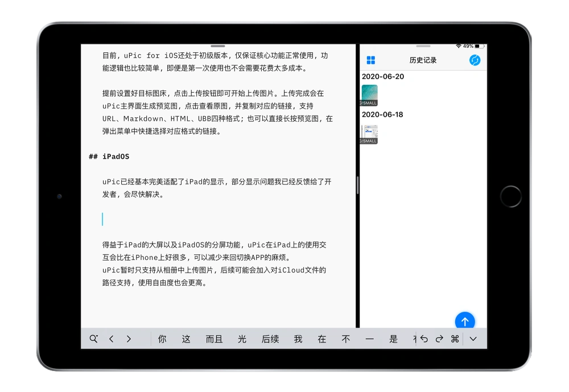The image size is (569, 392).
Task: Redo the last edit
Action: coord(439,339)
